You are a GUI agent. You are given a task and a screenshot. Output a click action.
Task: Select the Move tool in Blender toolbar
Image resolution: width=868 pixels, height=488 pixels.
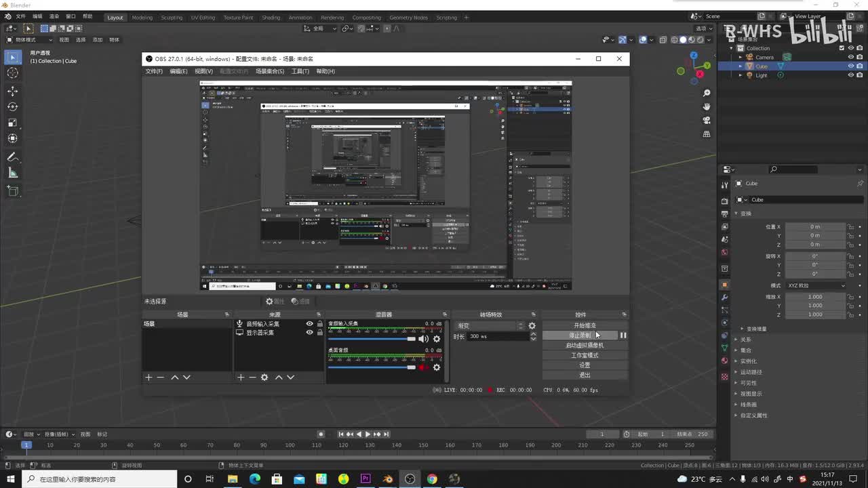(x=12, y=91)
